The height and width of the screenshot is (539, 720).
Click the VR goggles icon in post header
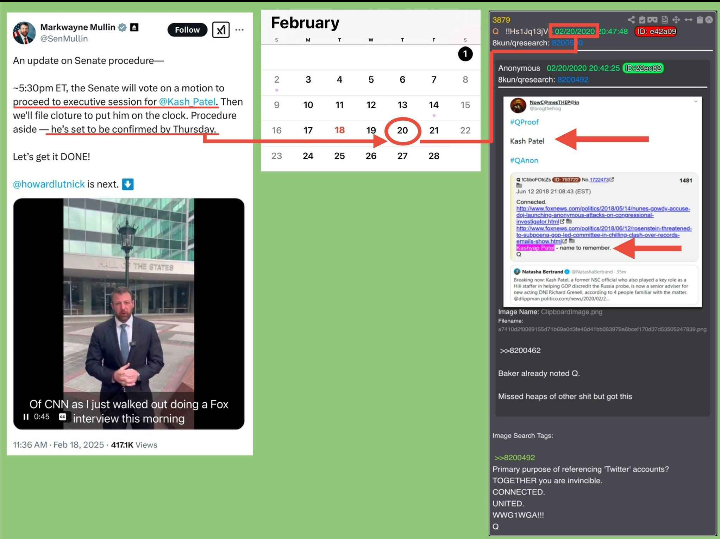coord(653,20)
